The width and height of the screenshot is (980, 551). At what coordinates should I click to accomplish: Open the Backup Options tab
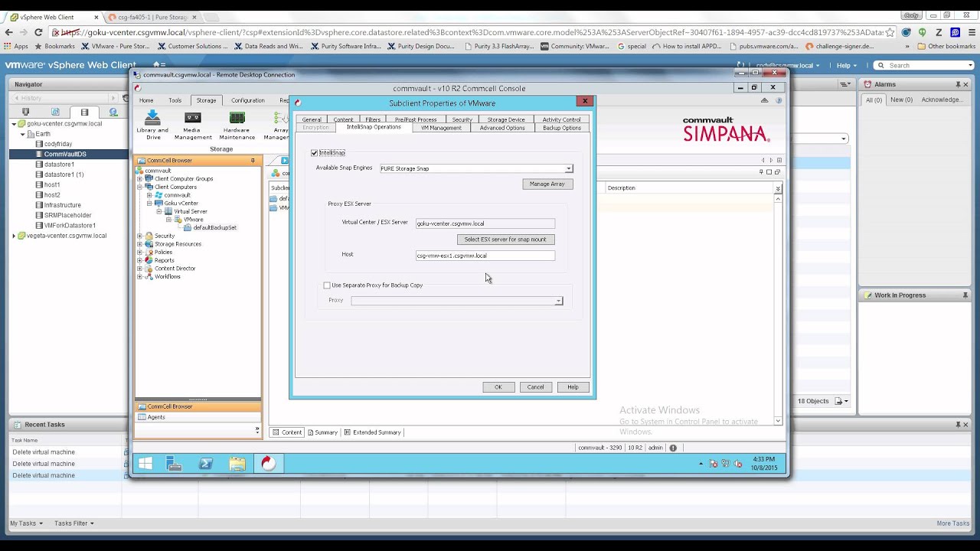562,128
